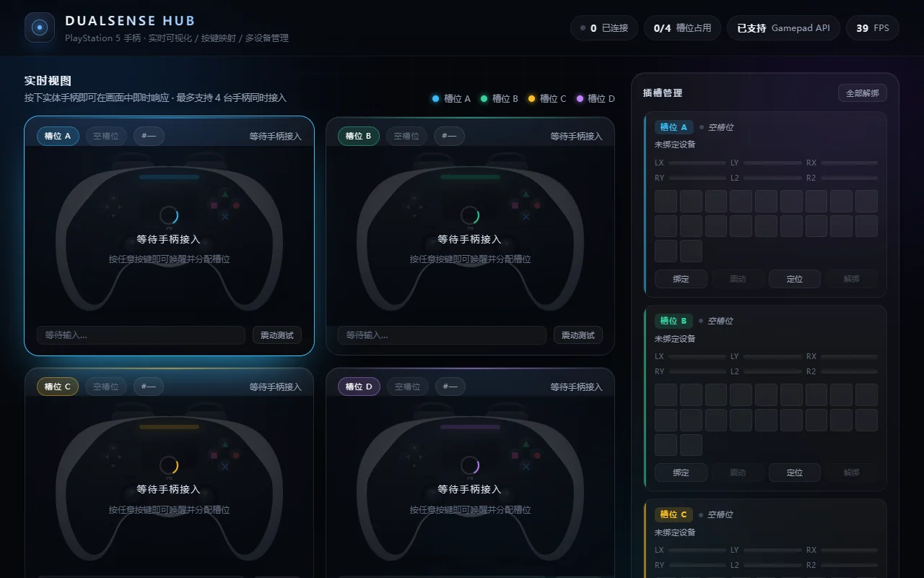Click the yellow 槽位 C legend item
924x578 pixels.
547,98
